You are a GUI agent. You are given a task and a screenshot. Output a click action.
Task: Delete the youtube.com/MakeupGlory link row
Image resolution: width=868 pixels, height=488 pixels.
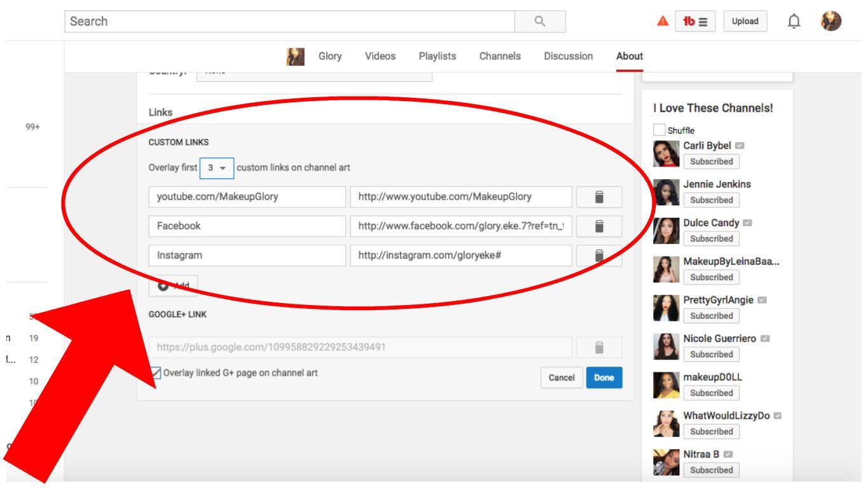point(599,197)
